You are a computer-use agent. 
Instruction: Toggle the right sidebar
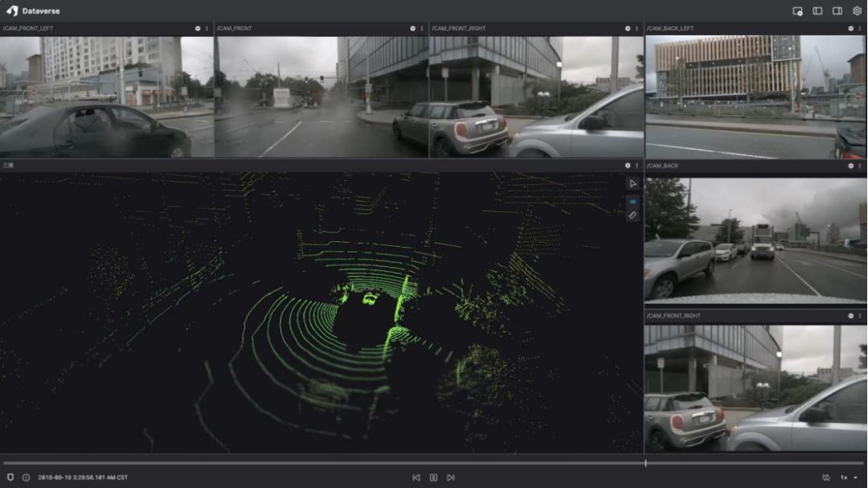837,11
